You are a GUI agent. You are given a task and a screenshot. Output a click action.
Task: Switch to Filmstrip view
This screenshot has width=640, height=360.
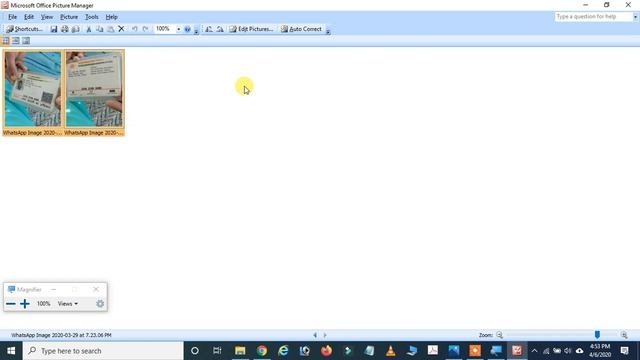pyautogui.click(x=16, y=40)
